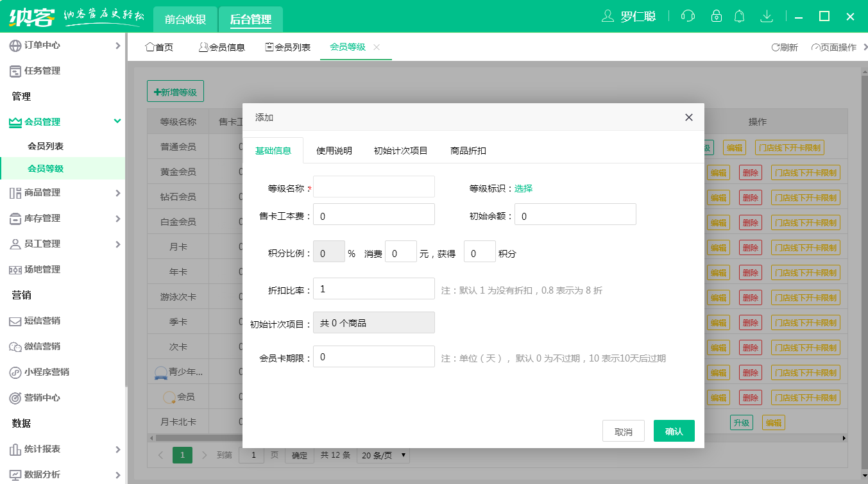The height and width of the screenshot is (484, 868).
Task: Open the 使用说明 dialog tab
Action: pos(334,151)
